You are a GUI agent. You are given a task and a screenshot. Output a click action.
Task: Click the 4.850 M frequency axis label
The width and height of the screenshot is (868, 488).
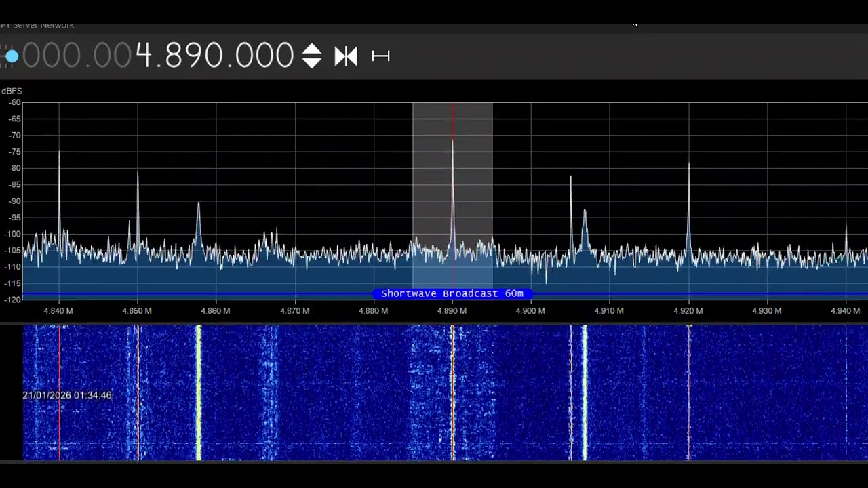(137, 311)
